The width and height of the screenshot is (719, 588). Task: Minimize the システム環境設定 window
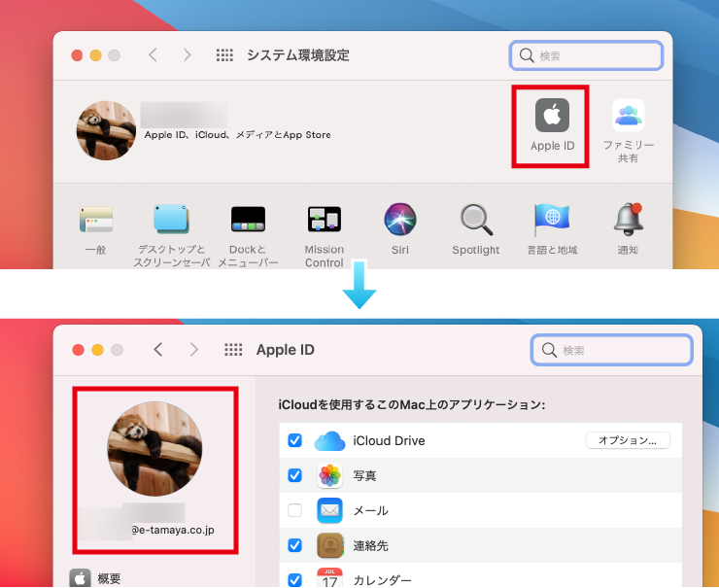coord(95,55)
